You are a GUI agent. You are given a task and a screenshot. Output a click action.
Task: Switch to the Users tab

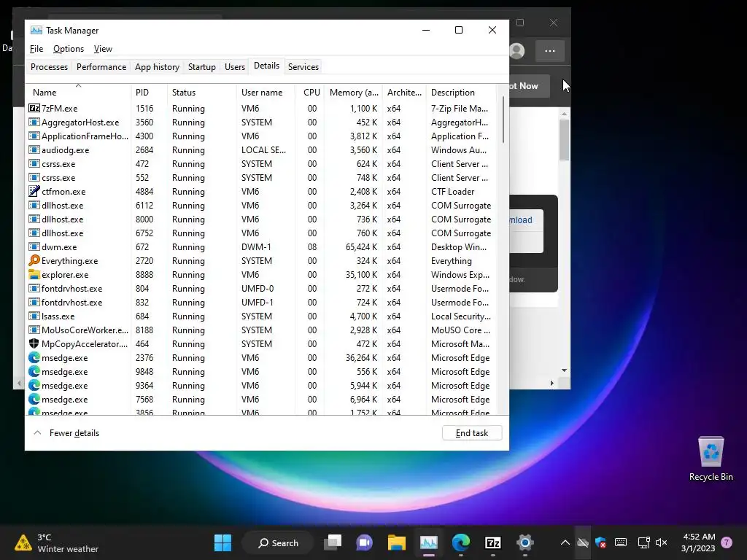click(x=234, y=66)
